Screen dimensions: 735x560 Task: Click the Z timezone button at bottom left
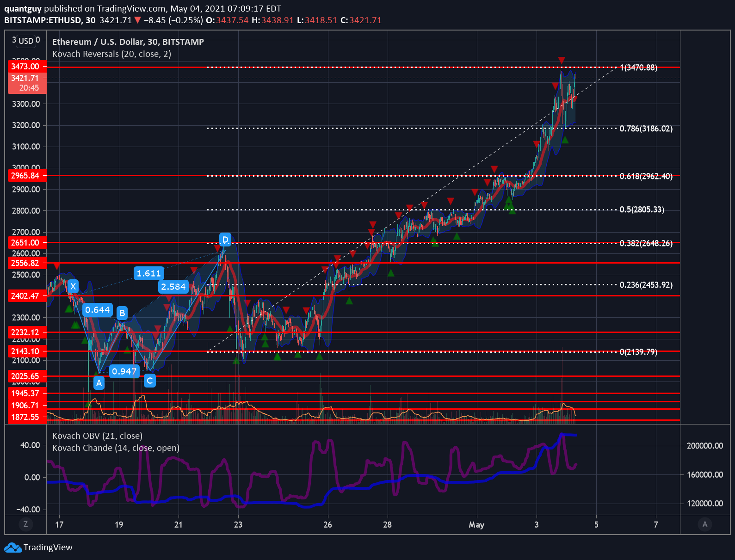[25, 524]
